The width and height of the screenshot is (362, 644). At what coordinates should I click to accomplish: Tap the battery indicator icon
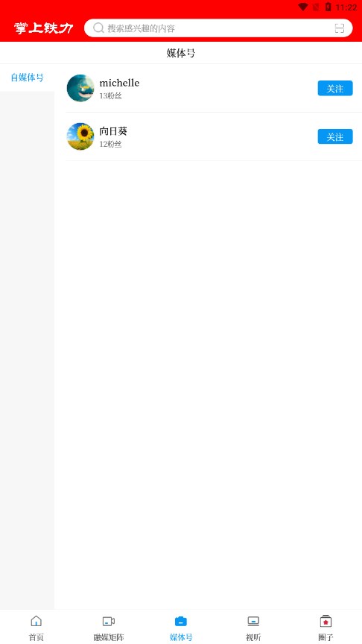coord(328,7)
